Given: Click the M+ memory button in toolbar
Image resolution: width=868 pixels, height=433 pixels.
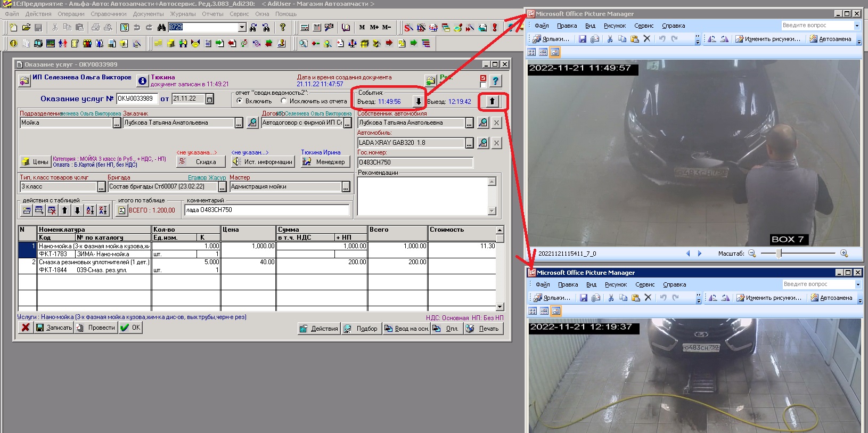Looking at the screenshot, I should [x=374, y=27].
